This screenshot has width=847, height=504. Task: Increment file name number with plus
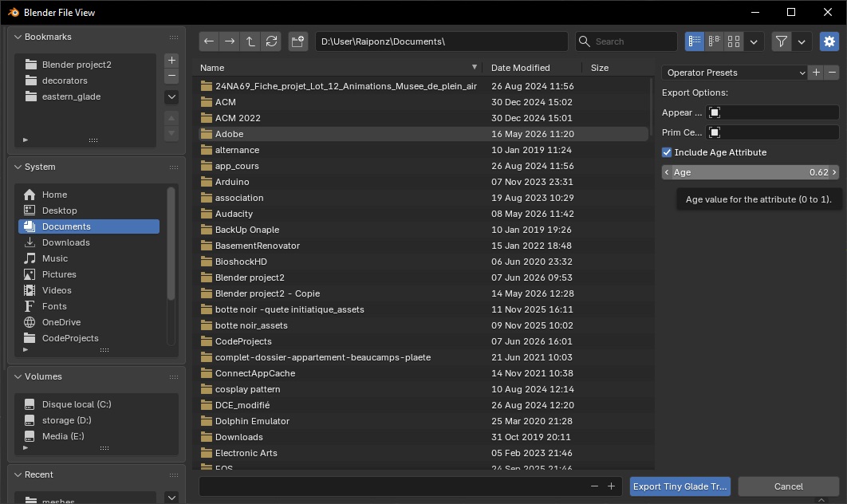(611, 486)
